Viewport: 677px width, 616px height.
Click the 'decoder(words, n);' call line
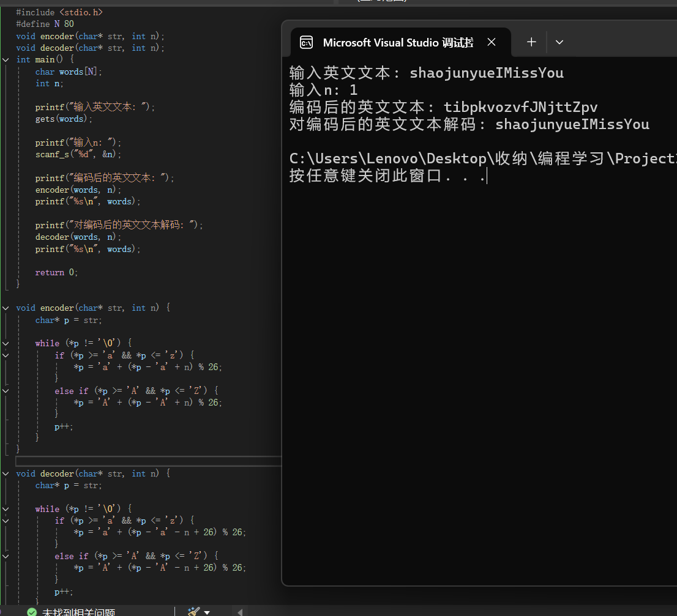[78, 237]
